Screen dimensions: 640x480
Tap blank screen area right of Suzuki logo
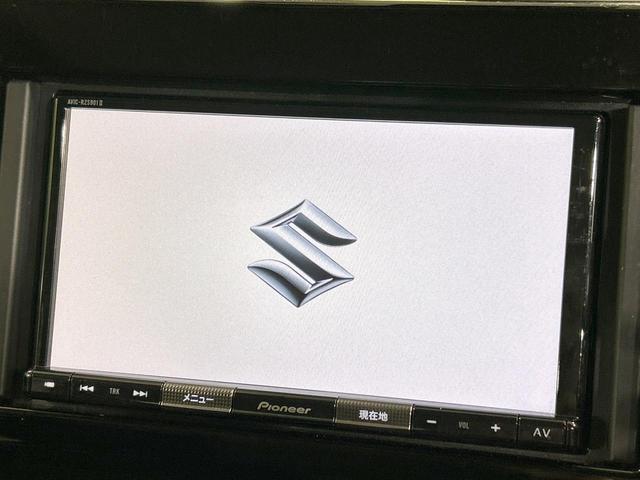pos(460,255)
